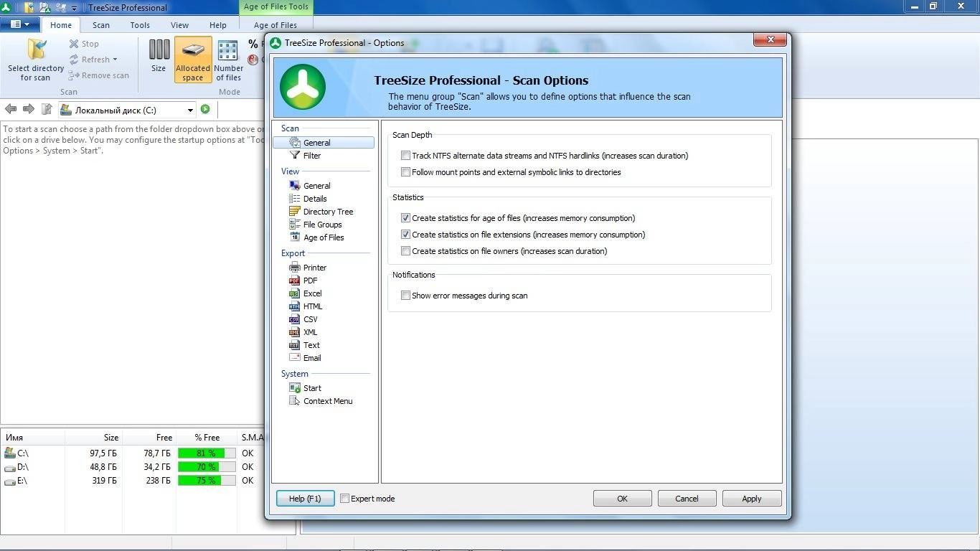Open Text export options
The height and width of the screenshot is (551, 980).
[311, 345]
